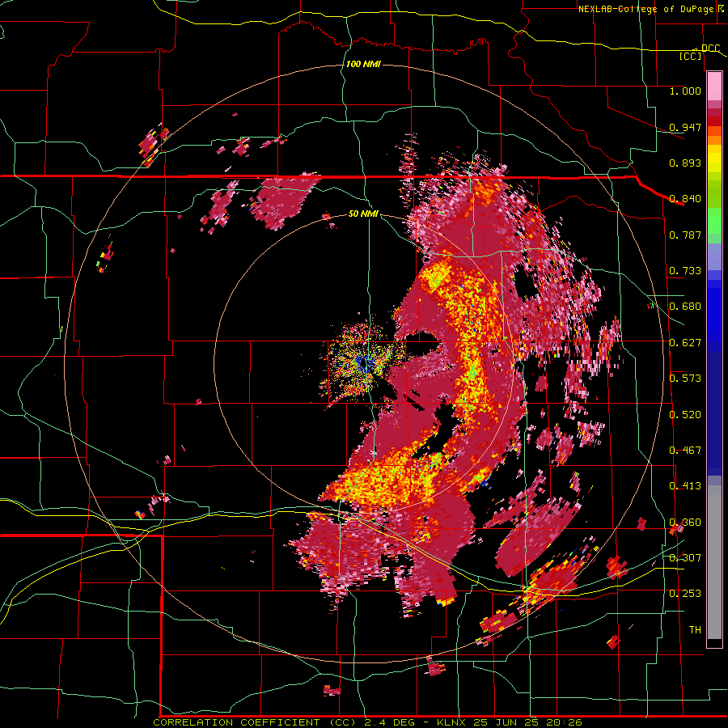Viewport: 728px width, 728px height.
Task: Click the radar site center clutter
Action: coord(365,362)
